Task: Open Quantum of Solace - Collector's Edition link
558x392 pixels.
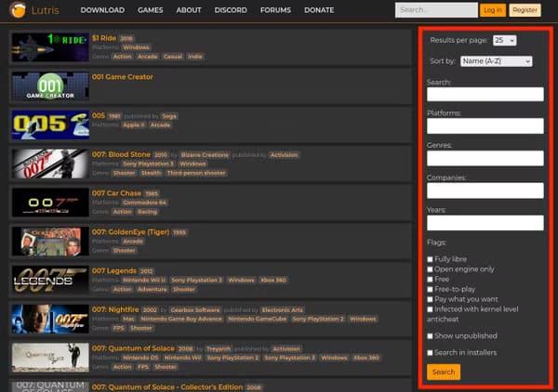Action: tap(167, 387)
